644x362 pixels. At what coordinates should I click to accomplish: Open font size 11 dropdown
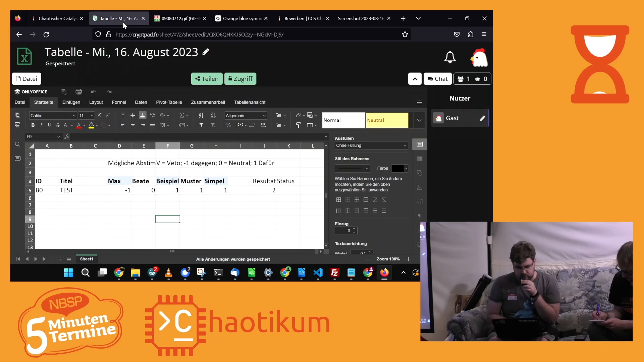tap(92, 116)
